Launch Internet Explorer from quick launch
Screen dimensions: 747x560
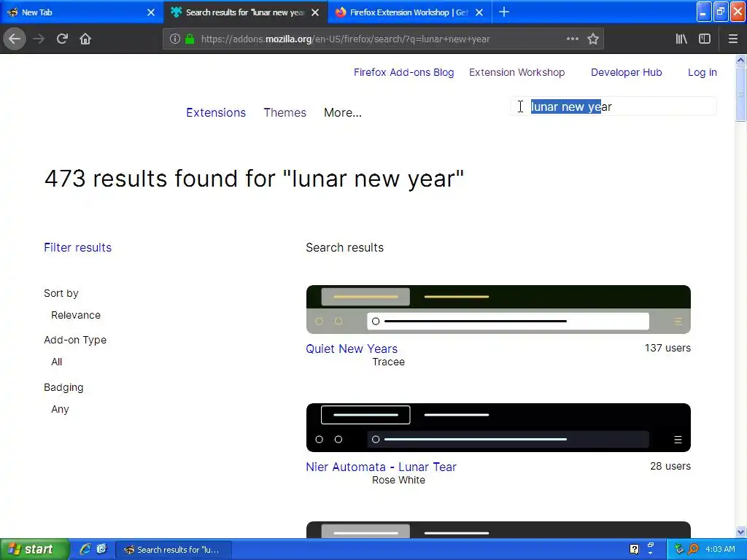(85, 549)
